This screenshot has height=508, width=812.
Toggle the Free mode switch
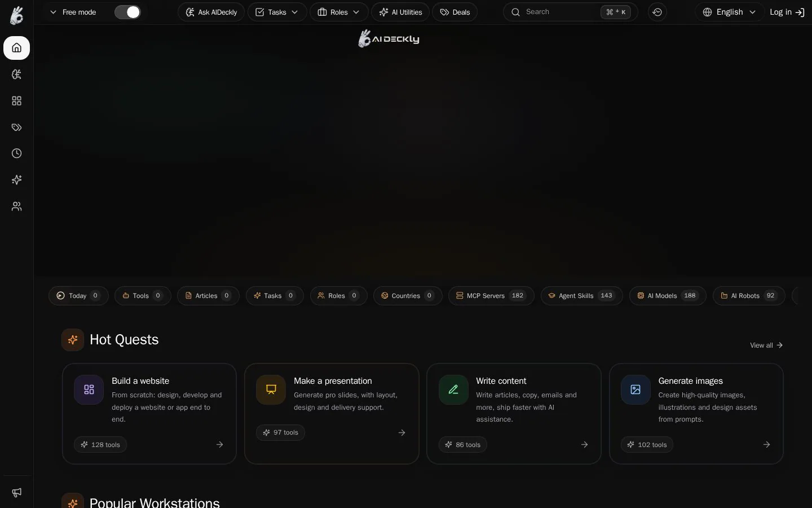(x=127, y=12)
